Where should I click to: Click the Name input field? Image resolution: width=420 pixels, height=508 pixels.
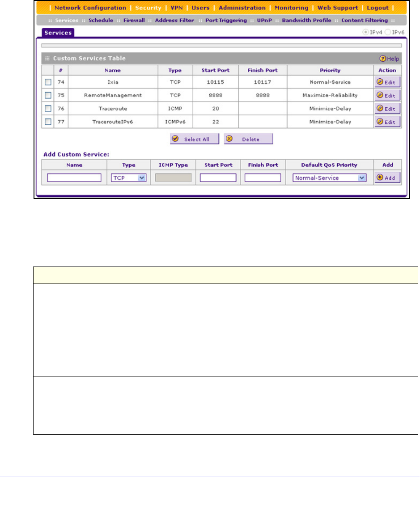coord(74,178)
